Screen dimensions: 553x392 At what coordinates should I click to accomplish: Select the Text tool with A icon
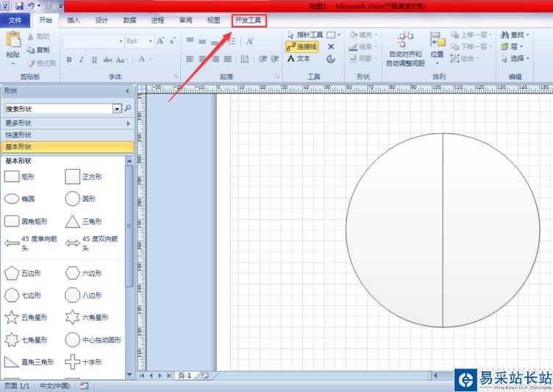299,58
